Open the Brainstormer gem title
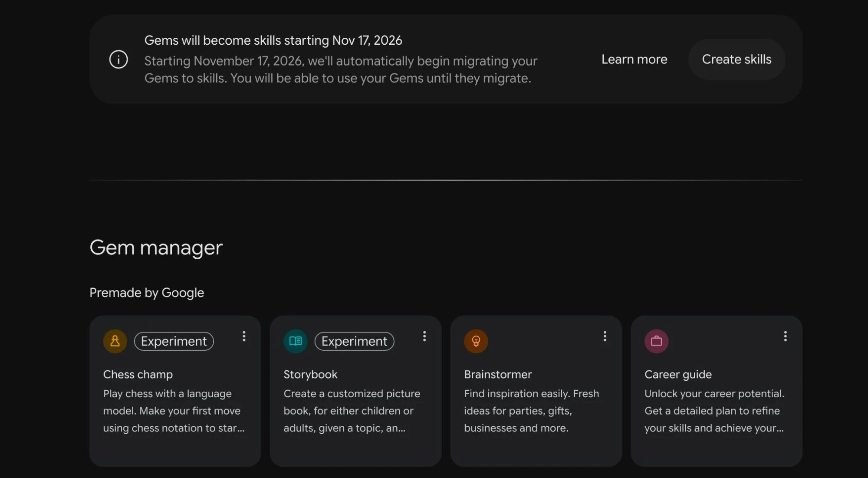Image resolution: width=868 pixels, height=478 pixels. coord(498,374)
